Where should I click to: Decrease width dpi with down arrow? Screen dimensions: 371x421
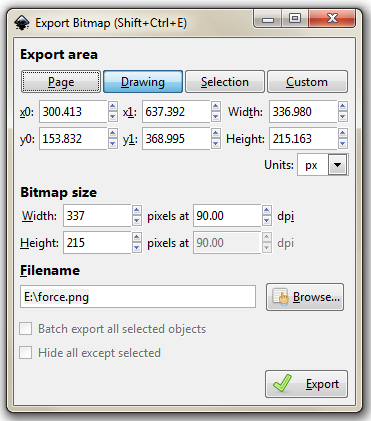tap(267, 221)
